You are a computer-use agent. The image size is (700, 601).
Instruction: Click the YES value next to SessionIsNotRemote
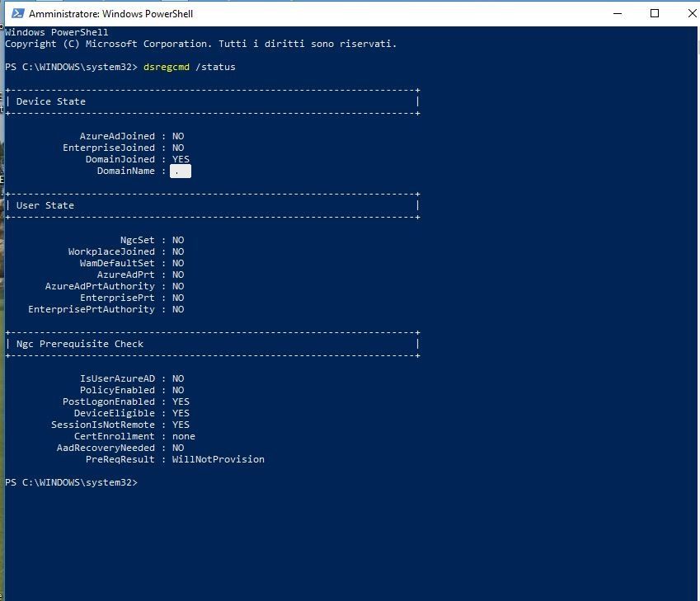click(x=181, y=425)
